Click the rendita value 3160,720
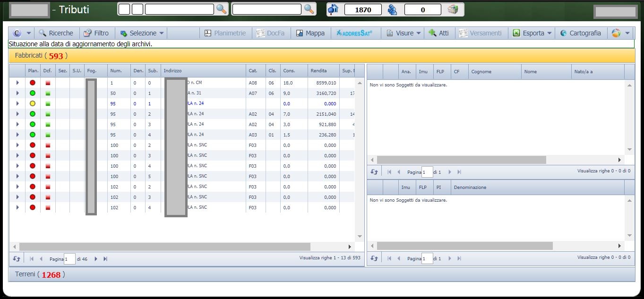This screenshot has width=644, height=299. point(326,93)
